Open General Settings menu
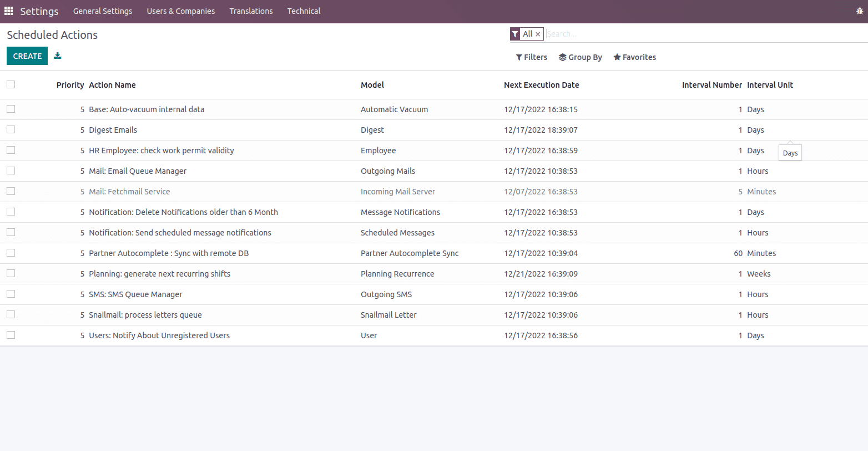 pyautogui.click(x=103, y=11)
